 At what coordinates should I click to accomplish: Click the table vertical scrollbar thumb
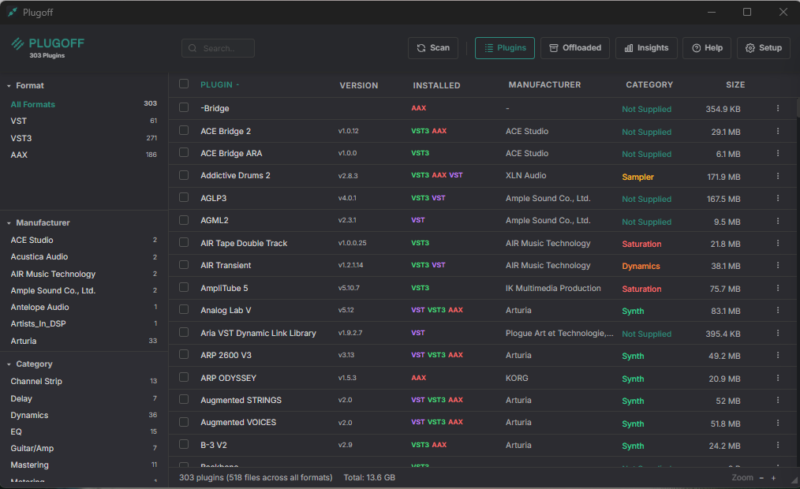coord(797,108)
